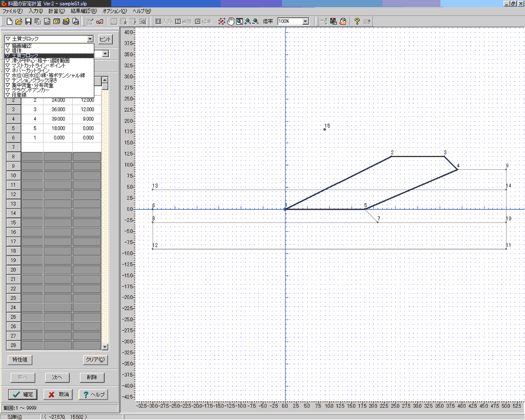
Task: Click the greyed 入力 mode icon
Action: (164, 22)
